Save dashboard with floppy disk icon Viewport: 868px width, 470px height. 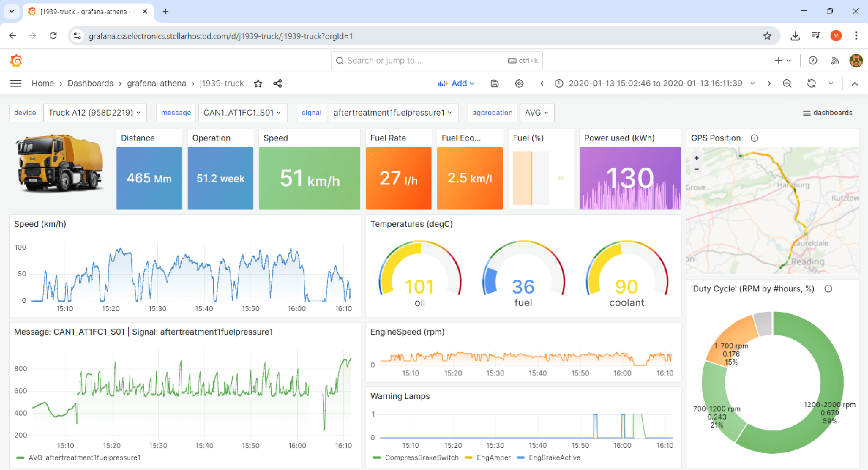click(494, 84)
